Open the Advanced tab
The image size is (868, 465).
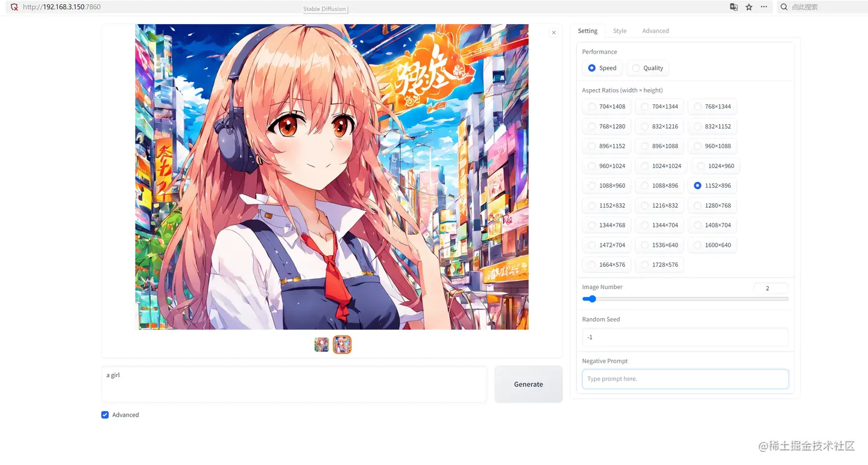click(x=655, y=31)
